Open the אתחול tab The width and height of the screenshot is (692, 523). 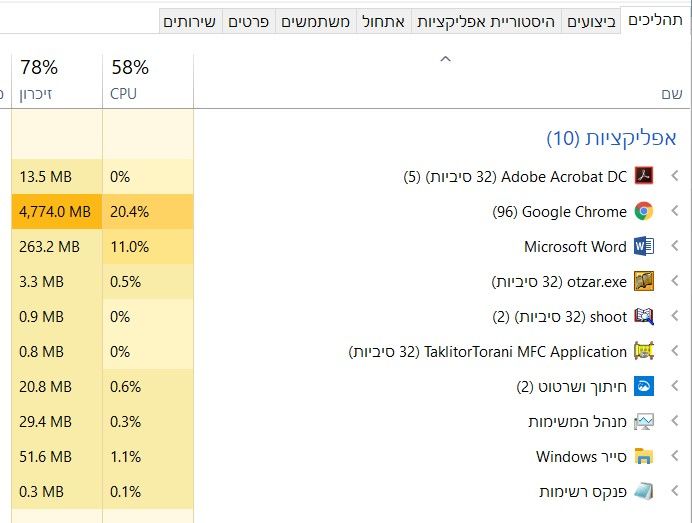[x=382, y=21]
